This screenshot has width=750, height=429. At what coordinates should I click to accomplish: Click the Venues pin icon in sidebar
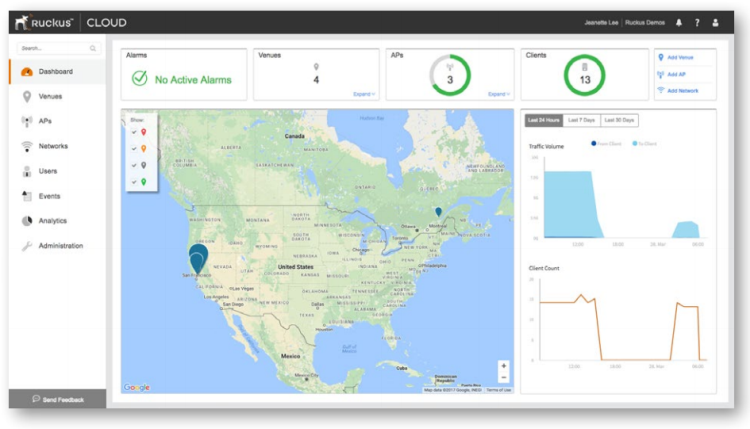26,97
